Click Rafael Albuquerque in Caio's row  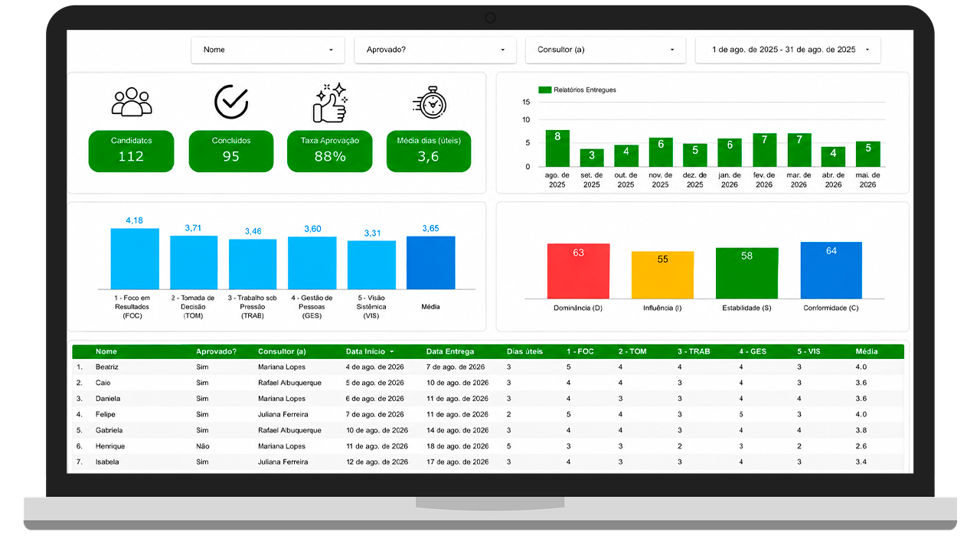(x=289, y=383)
